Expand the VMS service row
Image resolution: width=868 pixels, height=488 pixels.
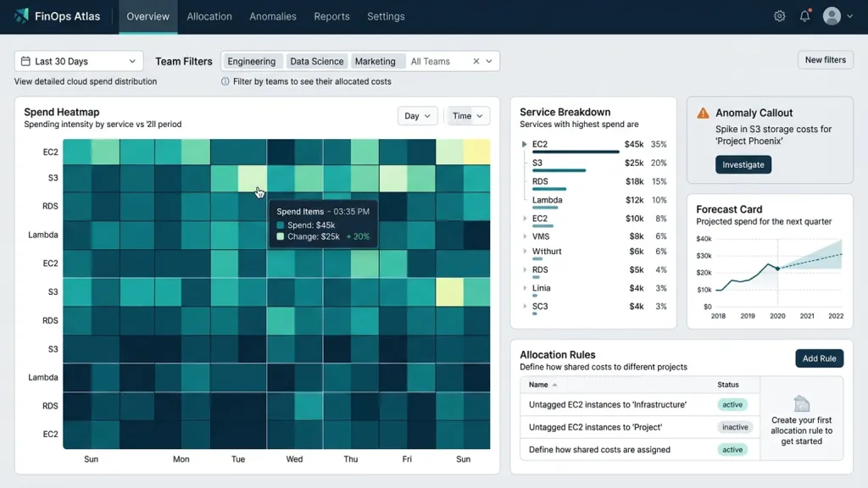525,236
